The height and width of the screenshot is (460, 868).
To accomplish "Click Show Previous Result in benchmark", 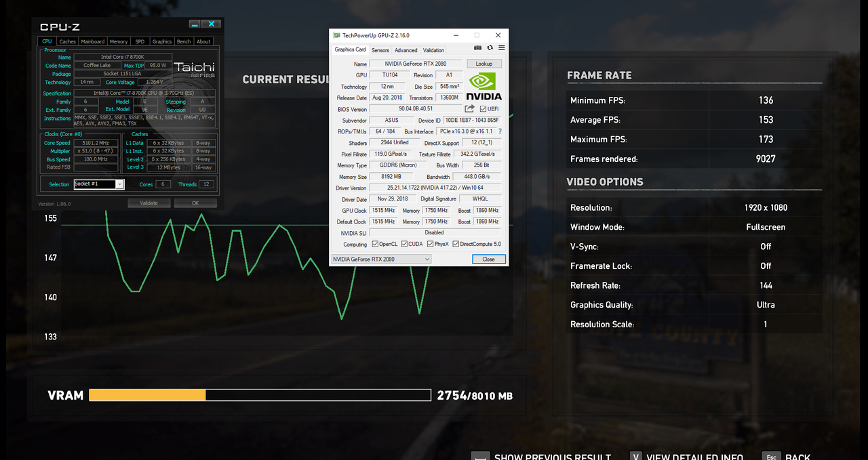I will tap(553, 457).
